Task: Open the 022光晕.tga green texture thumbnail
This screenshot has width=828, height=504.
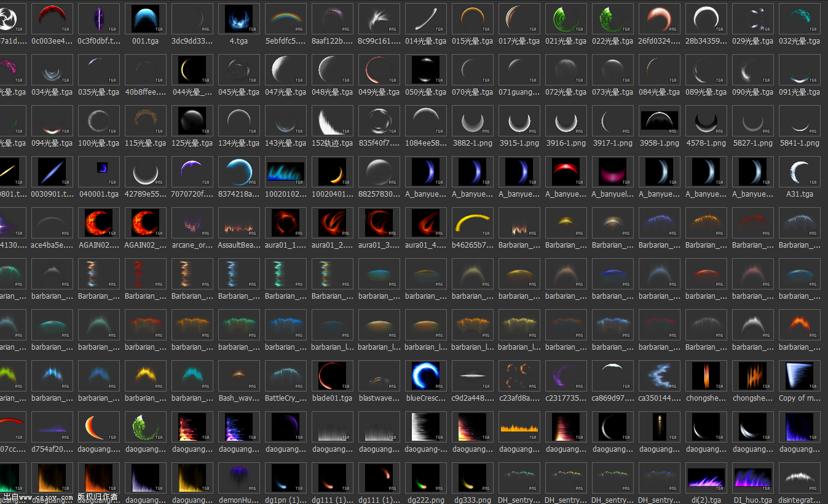Action: coord(613,18)
